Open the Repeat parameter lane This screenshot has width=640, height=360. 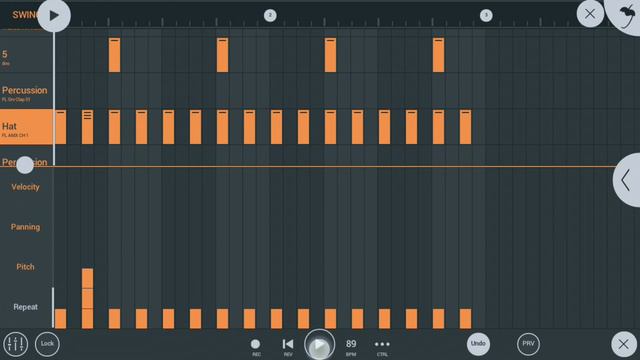click(25, 307)
